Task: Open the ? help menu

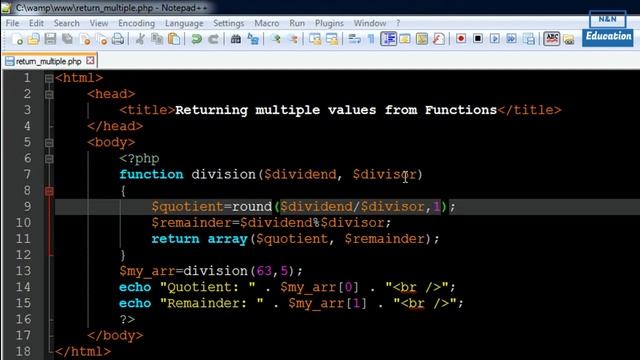Action: 398,23
